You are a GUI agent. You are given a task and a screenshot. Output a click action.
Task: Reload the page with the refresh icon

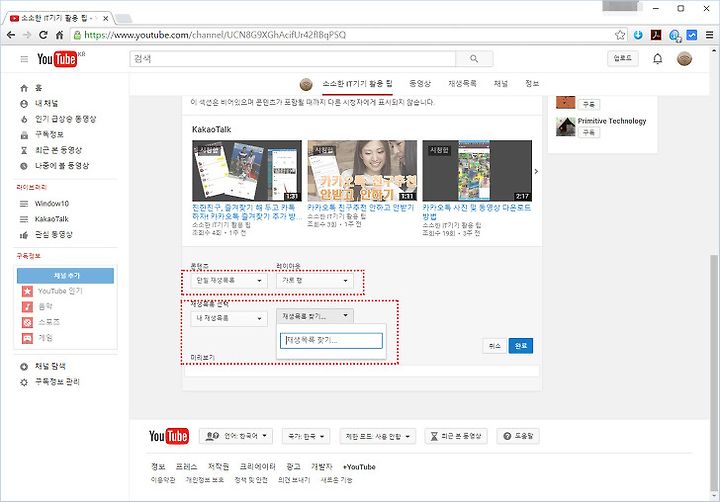tap(43, 35)
